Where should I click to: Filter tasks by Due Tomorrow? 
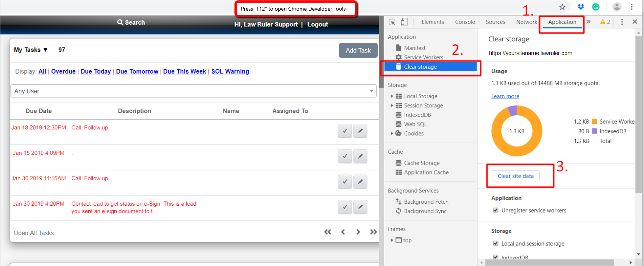pos(137,71)
